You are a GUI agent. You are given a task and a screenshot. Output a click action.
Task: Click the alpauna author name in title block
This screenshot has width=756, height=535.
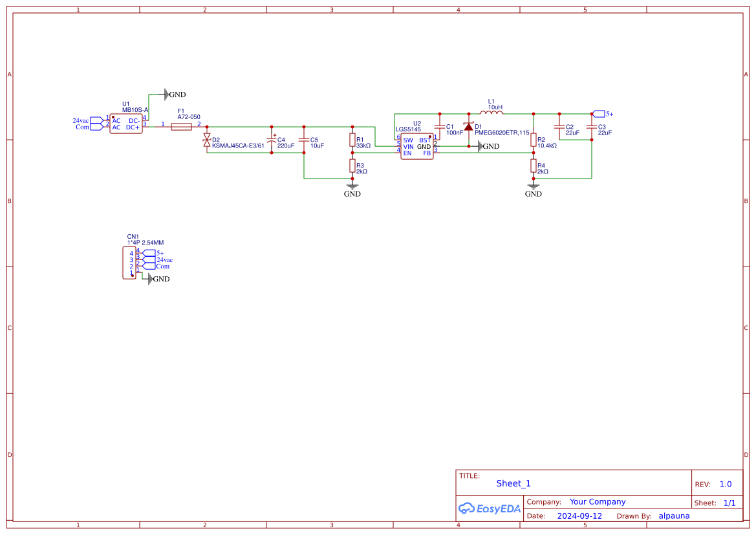click(674, 516)
